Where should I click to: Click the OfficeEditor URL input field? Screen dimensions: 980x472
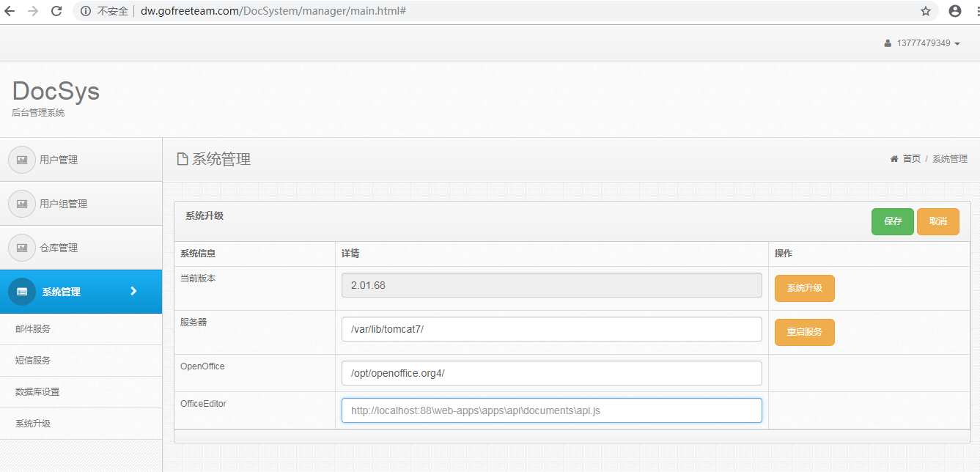coord(551,410)
